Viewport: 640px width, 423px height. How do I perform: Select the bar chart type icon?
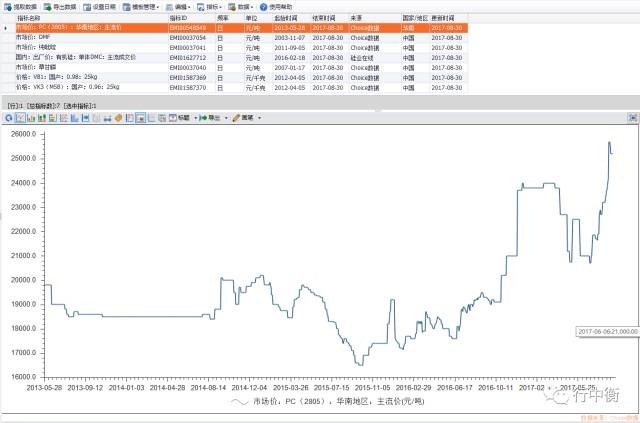31,118
